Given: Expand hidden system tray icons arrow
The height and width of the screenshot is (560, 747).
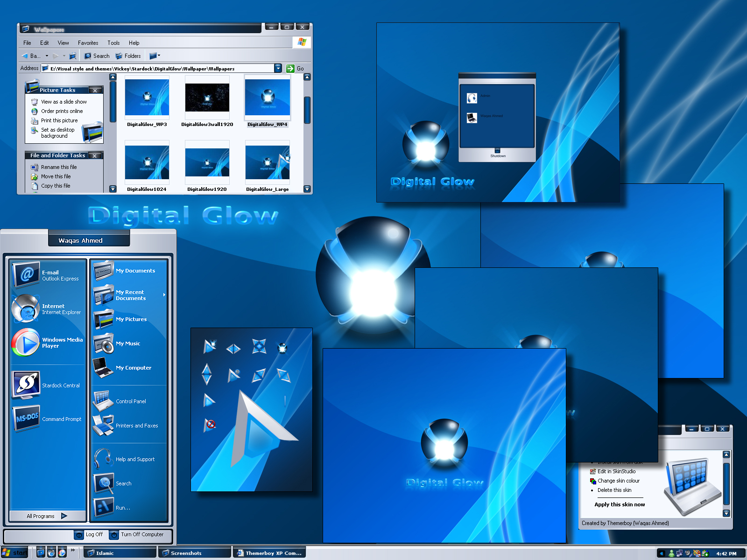Looking at the screenshot, I should click(x=662, y=553).
